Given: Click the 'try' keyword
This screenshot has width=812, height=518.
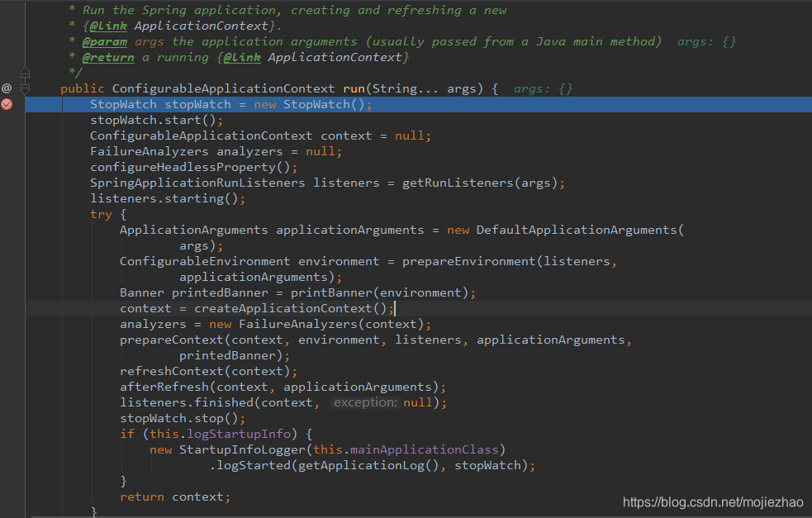Looking at the screenshot, I should point(101,215).
